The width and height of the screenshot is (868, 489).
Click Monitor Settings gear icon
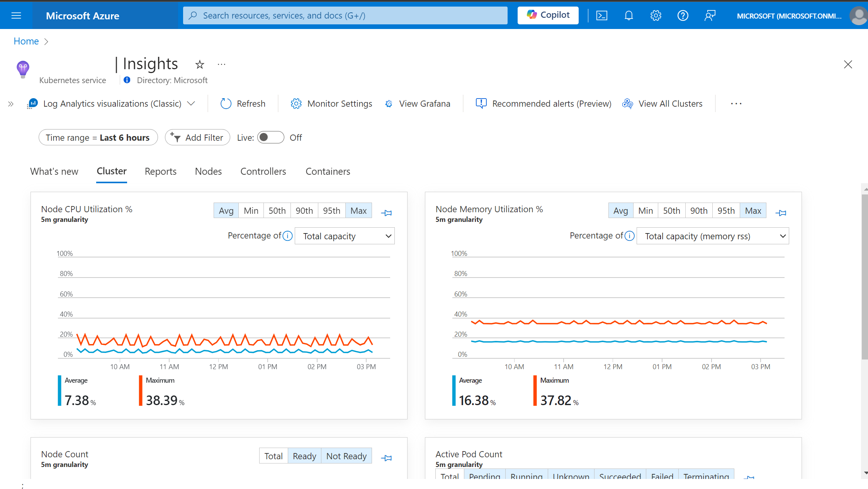(295, 103)
